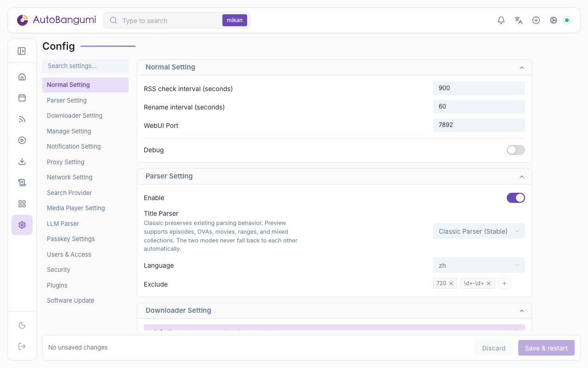Disable the Parser Enable switch

pyautogui.click(x=516, y=198)
